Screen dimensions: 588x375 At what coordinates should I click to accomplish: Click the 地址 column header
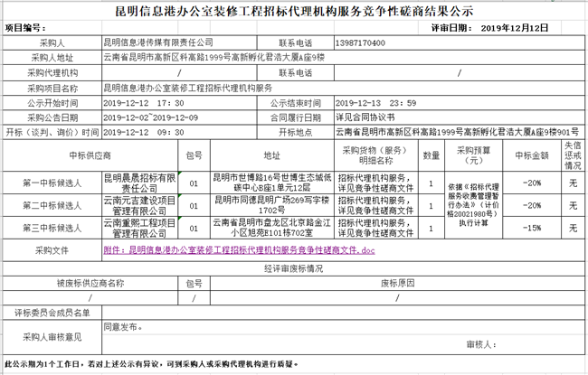pyautogui.click(x=272, y=155)
